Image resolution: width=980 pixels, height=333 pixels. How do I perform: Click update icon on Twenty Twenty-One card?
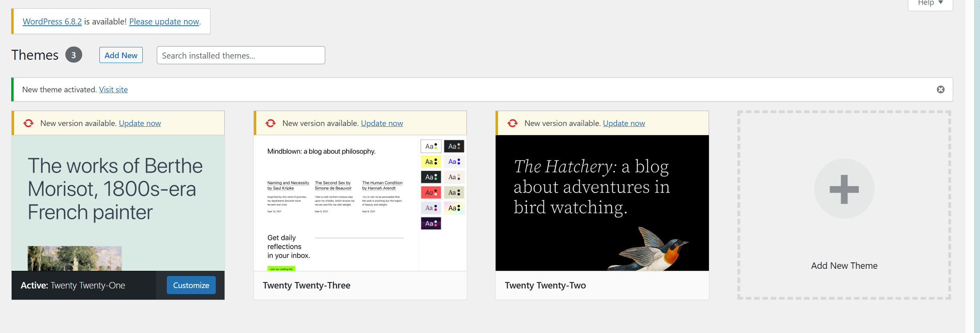point(28,123)
